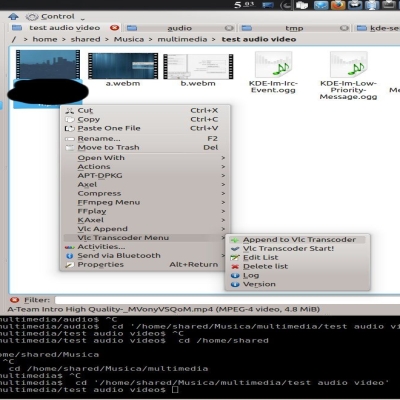Click the Control gear icon in toolbar
The image size is (400, 400).
[32, 17]
